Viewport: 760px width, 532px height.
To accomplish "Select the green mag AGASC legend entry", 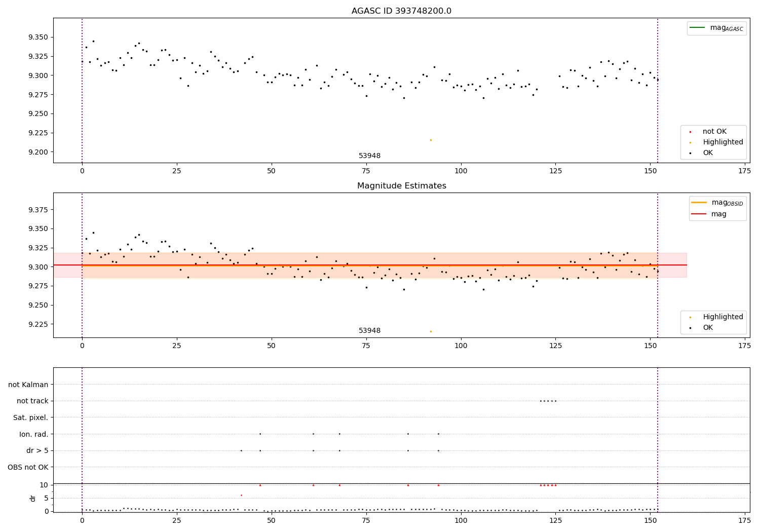I will (716, 28).
